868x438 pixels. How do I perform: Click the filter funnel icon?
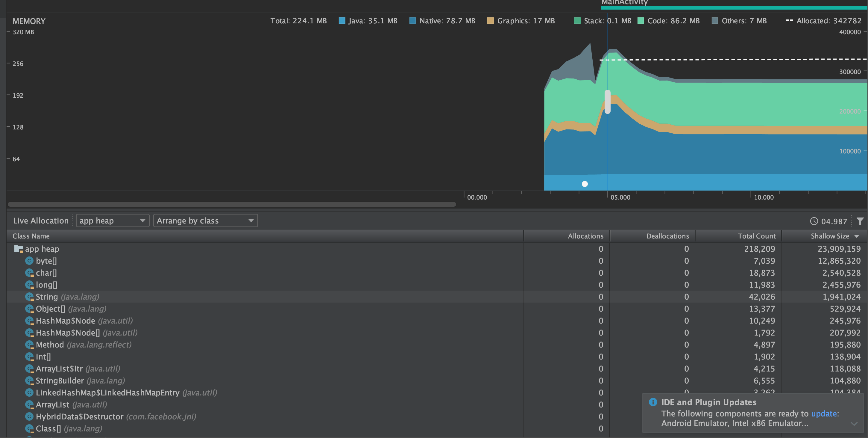[860, 221]
